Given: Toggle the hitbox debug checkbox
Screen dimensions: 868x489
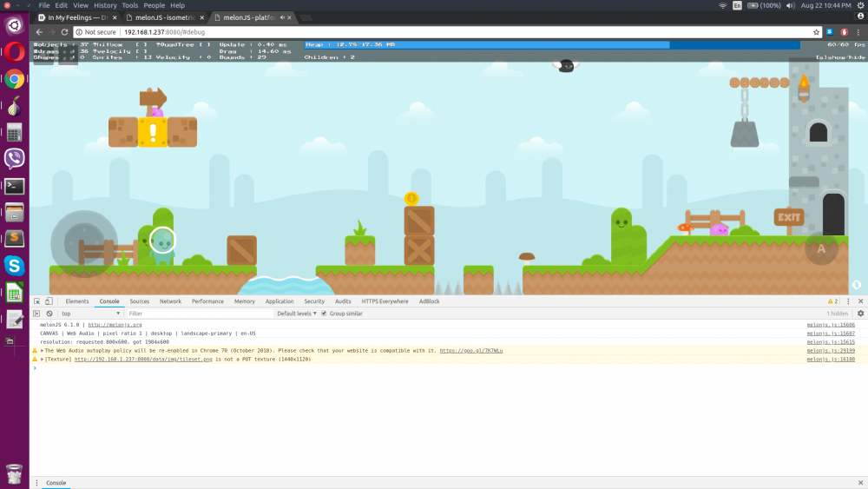Looking at the screenshot, I should click(x=141, y=45).
